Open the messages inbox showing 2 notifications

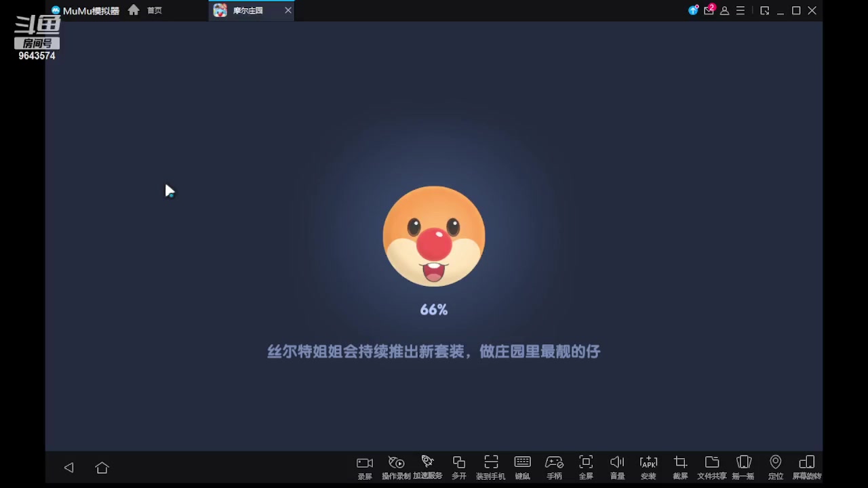(x=709, y=10)
